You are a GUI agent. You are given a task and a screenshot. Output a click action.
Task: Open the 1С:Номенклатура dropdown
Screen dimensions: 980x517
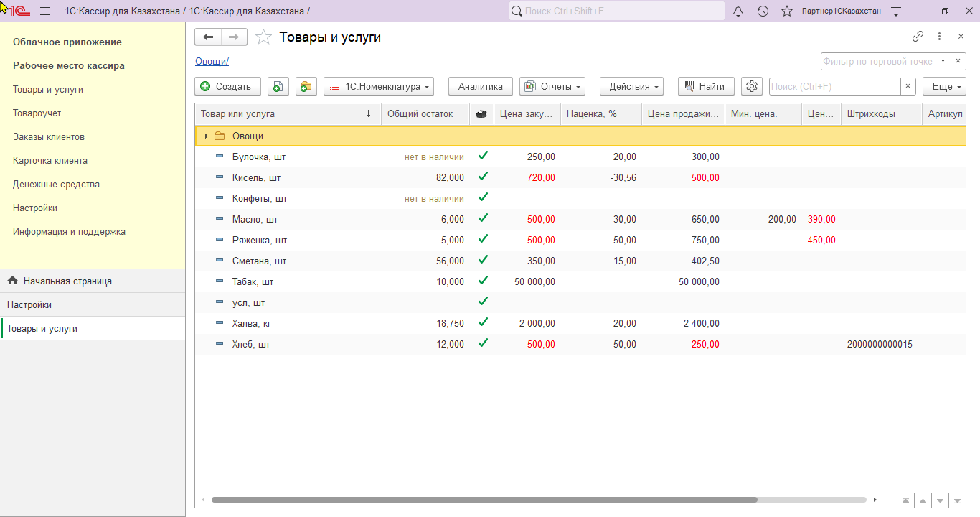click(379, 86)
